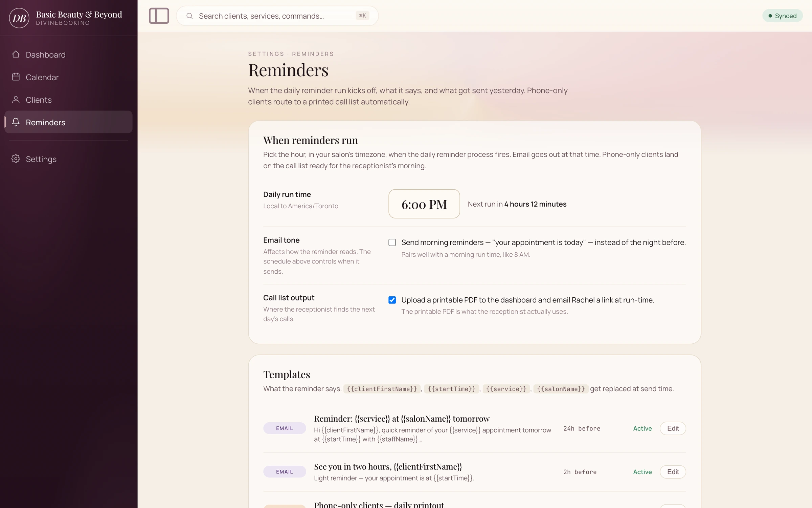Click 'Local to America/Toronto' timezone text

[300, 206]
